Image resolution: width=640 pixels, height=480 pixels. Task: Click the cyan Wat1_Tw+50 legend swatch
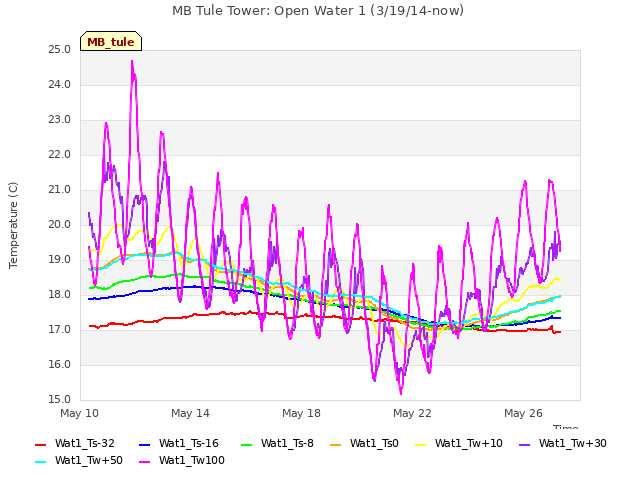click(x=41, y=462)
